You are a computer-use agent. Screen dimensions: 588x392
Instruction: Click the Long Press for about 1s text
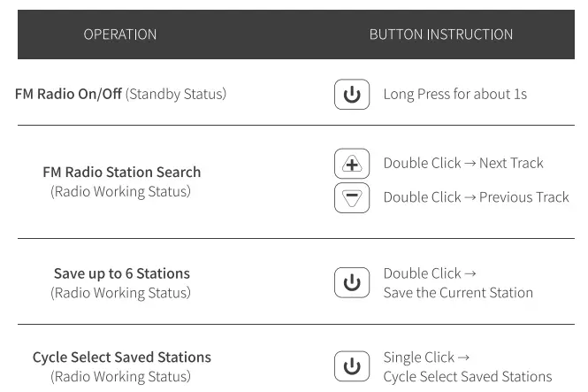(x=454, y=94)
